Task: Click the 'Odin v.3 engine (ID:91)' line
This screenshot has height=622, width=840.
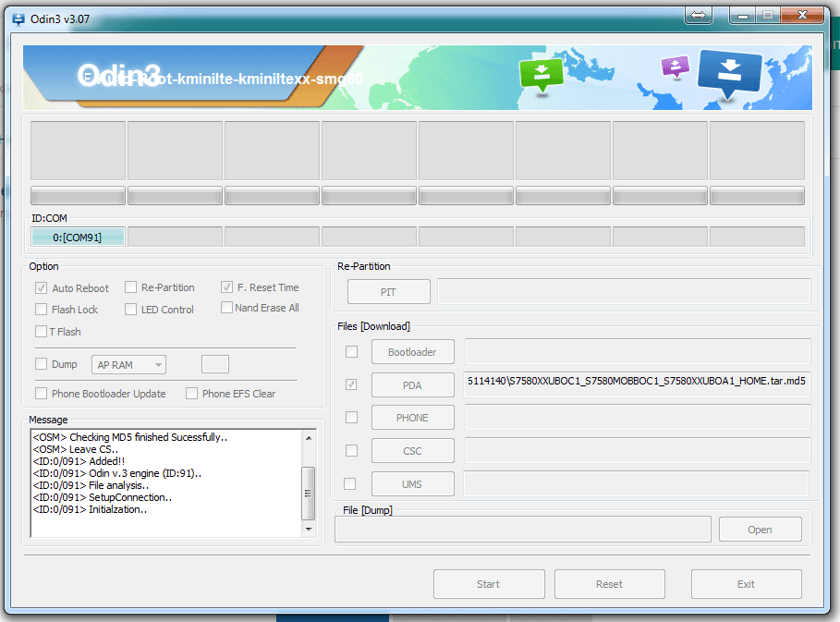Action: click(117, 473)
